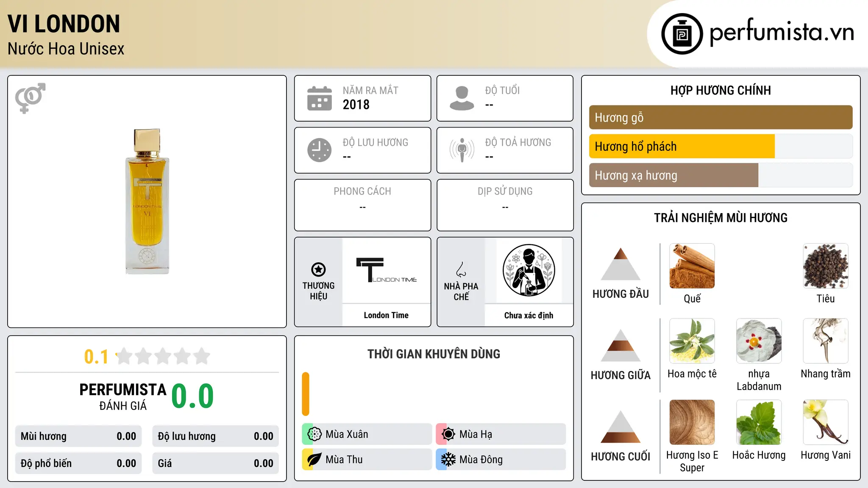868x488 pixels.
Task: Click the flower icon for Mùa Xuân
Action: coord(314,434)
